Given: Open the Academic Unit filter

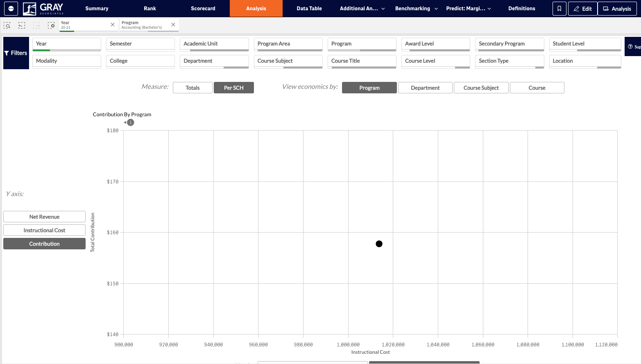Looking at the screenshot, I should [214, 44].
